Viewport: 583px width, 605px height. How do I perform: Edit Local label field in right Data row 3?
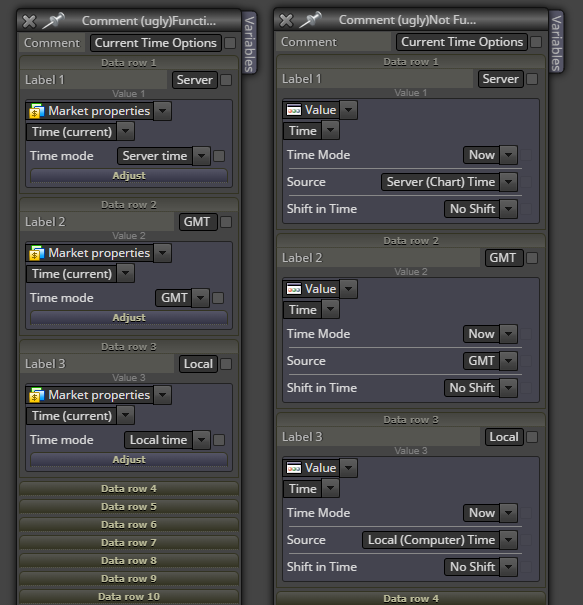[x=504, y=437]
